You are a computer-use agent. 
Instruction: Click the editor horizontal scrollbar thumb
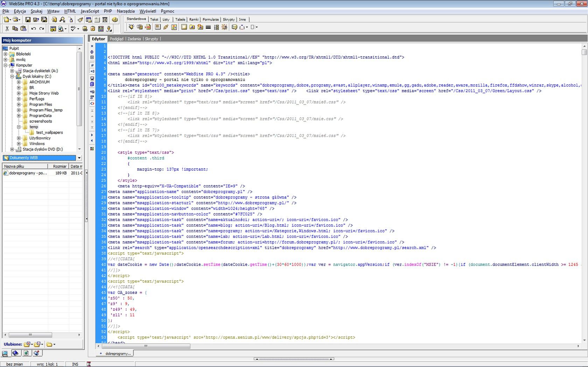(x=146, y=346)
